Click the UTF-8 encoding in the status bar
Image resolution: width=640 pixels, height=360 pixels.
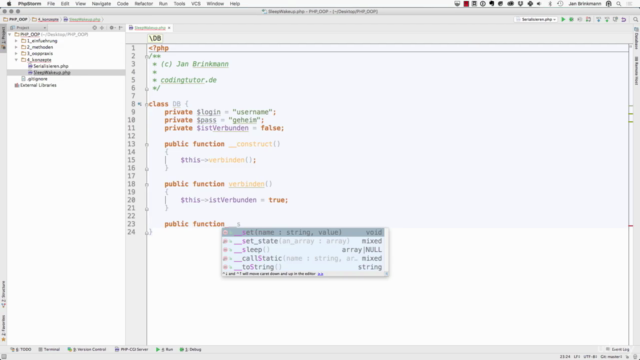point(590,357)
